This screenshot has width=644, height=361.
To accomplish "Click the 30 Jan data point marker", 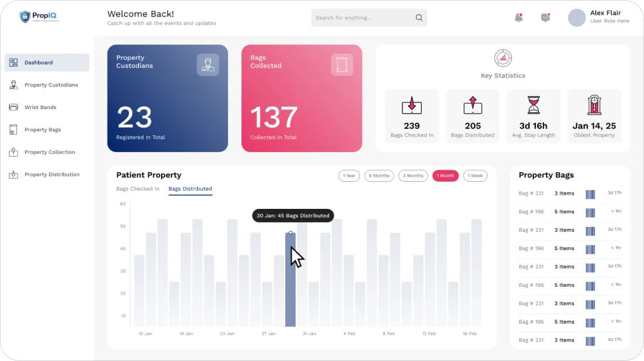I will [x=290, y=233].
